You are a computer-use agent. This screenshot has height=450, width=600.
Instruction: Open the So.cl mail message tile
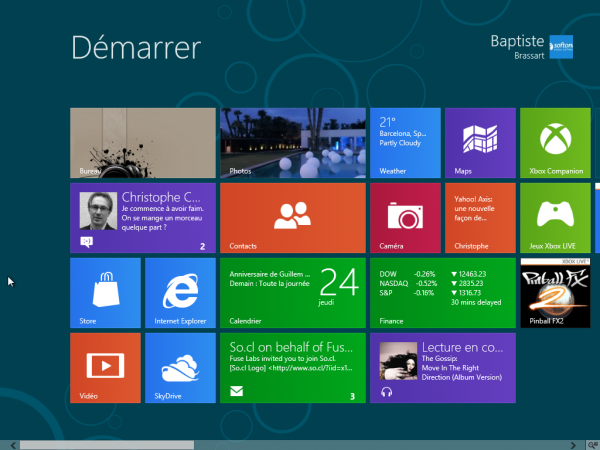click(x=292, y=368)
